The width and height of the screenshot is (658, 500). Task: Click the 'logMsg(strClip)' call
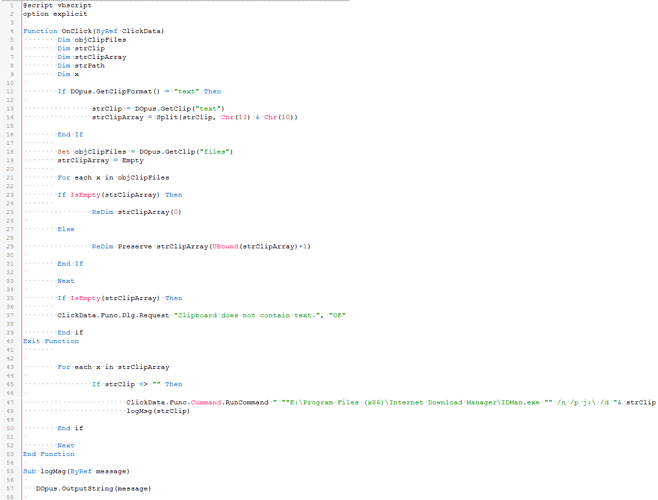[x=158, y=411]
